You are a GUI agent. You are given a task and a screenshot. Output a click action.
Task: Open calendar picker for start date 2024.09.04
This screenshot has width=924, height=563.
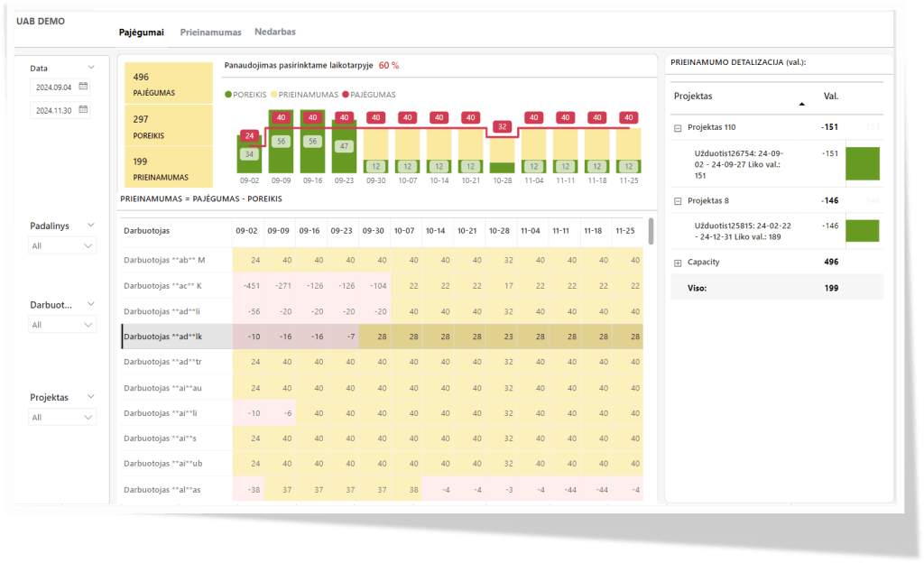click(83, 87)
